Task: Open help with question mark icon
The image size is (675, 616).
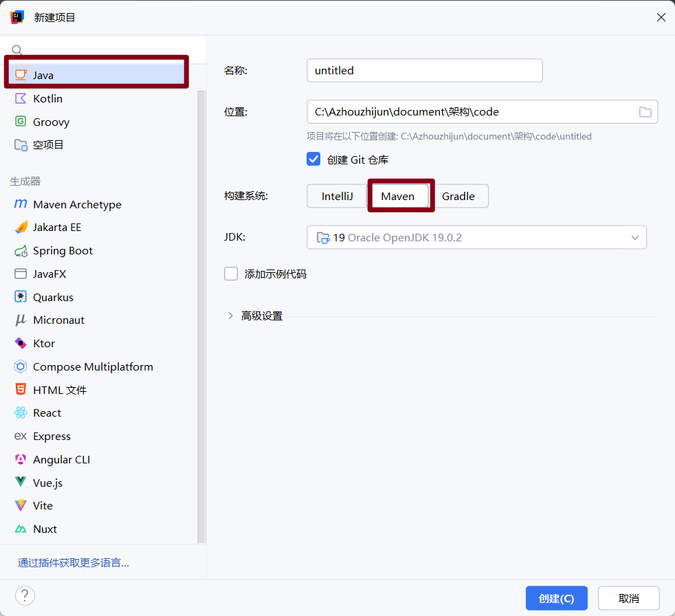Action: tap(25, 596)
